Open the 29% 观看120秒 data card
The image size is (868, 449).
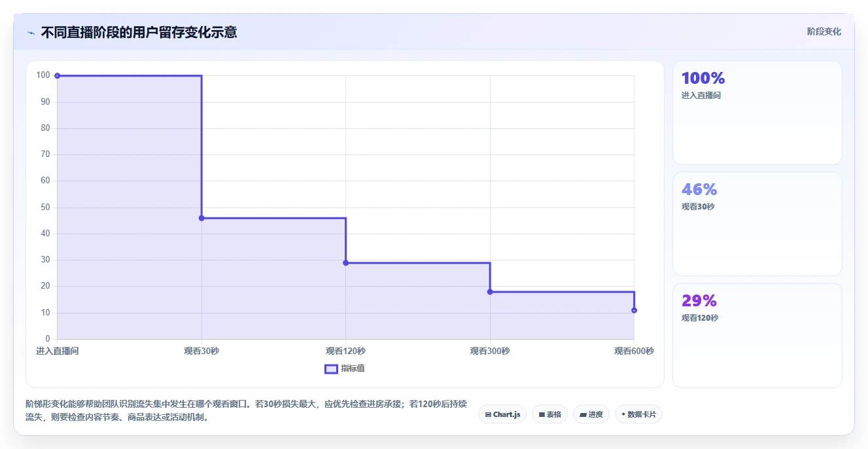pos(757,335)
